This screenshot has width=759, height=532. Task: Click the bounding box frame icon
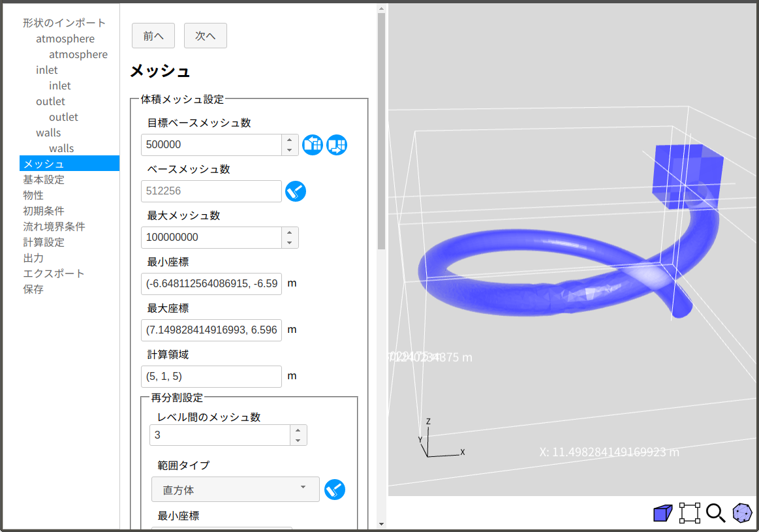tap(689, 513)
